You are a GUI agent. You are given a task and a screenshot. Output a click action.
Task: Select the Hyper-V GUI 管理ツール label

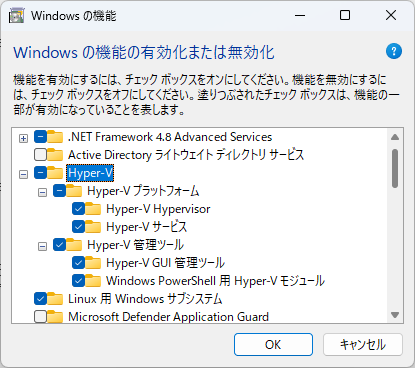[x=166, y=263]
